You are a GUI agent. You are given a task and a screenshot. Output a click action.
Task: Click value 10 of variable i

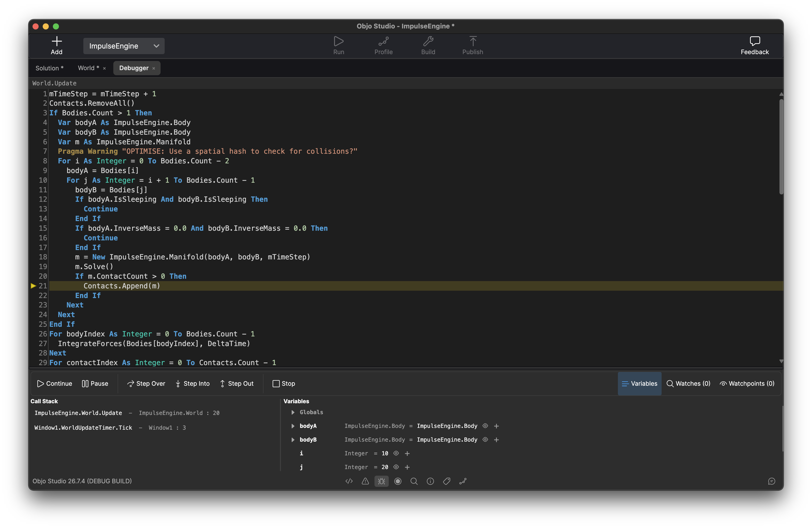tap(384, 453)
